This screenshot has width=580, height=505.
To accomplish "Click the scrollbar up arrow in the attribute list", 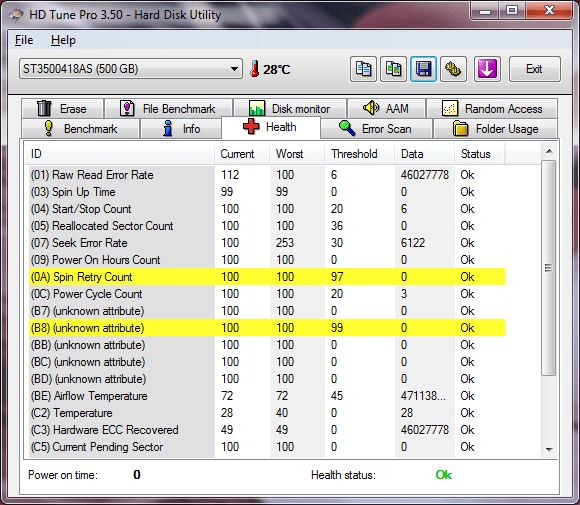I will [x=549, y=151].
